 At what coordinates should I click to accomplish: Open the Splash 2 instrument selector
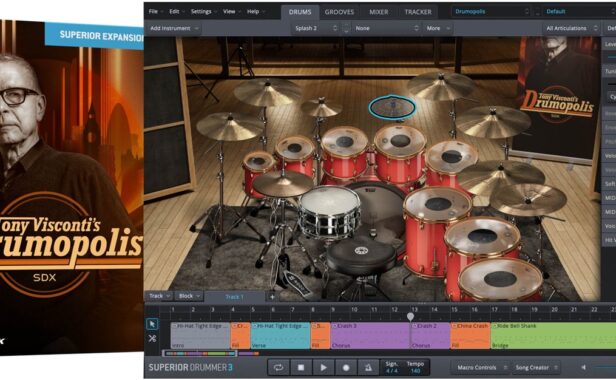315,28
